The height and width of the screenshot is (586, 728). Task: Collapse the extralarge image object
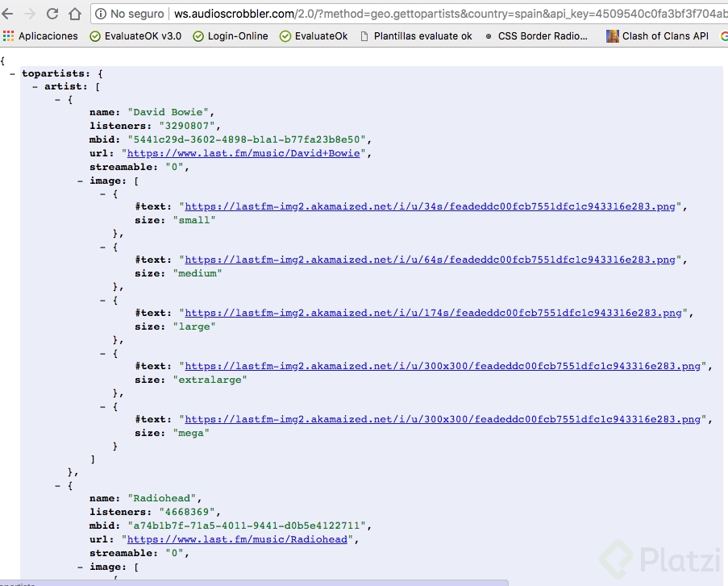[x=102, y=353]
